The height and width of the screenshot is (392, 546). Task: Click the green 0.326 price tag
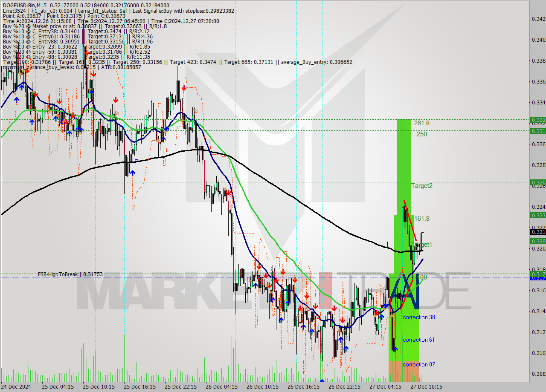point(537,182)
